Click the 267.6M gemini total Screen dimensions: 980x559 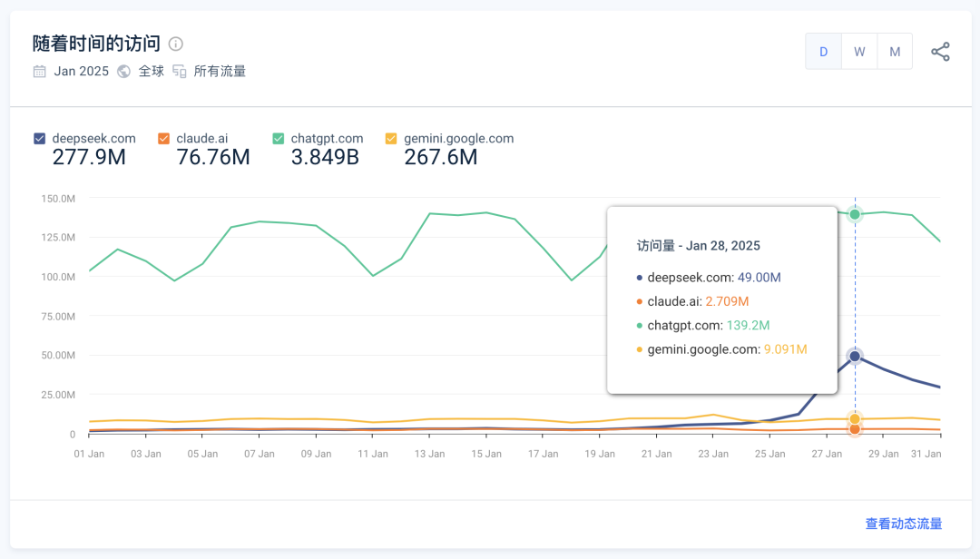pyautogui.click(x=441, y=158)
